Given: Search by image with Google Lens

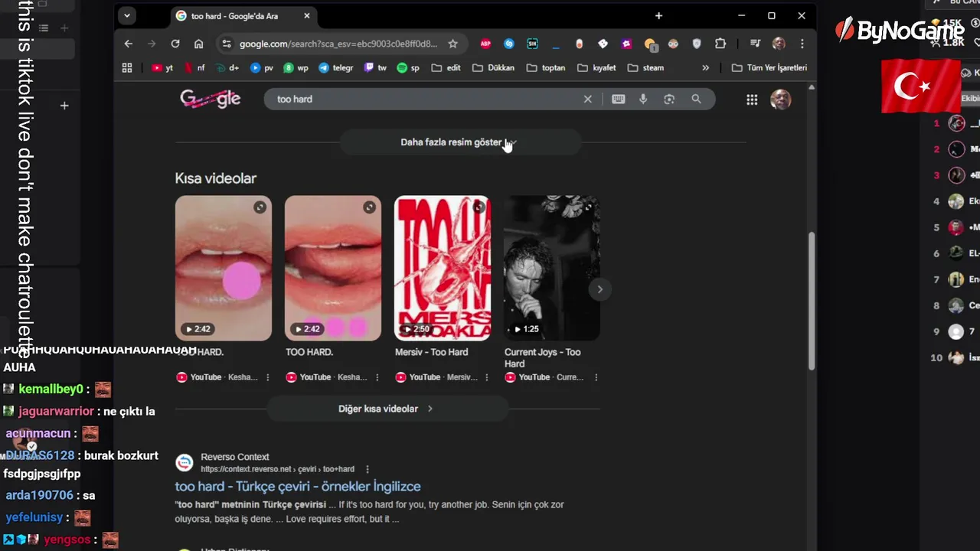Looking at the screenshot, I should (669, 99).
